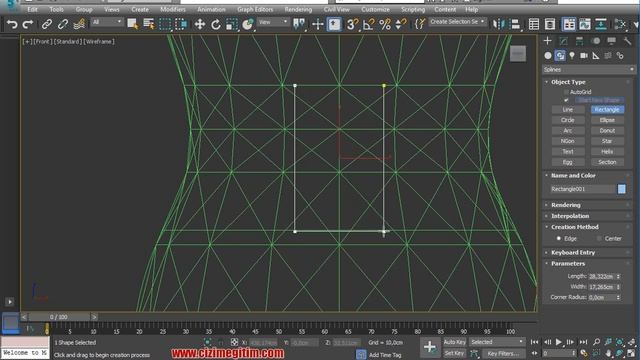Select the Shapes category icon
This screenshot has height=360, width=640.
point(560,56)
